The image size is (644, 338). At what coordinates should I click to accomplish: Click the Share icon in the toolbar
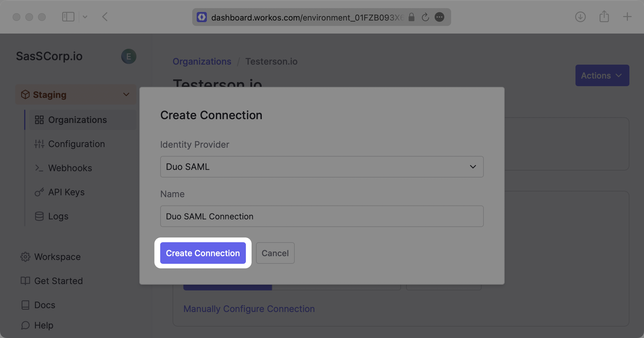(604, 17)
